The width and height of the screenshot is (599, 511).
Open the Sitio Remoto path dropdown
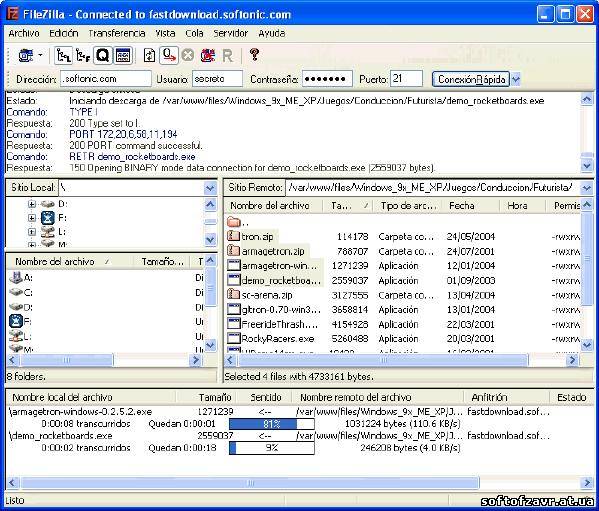pos(587,188)
